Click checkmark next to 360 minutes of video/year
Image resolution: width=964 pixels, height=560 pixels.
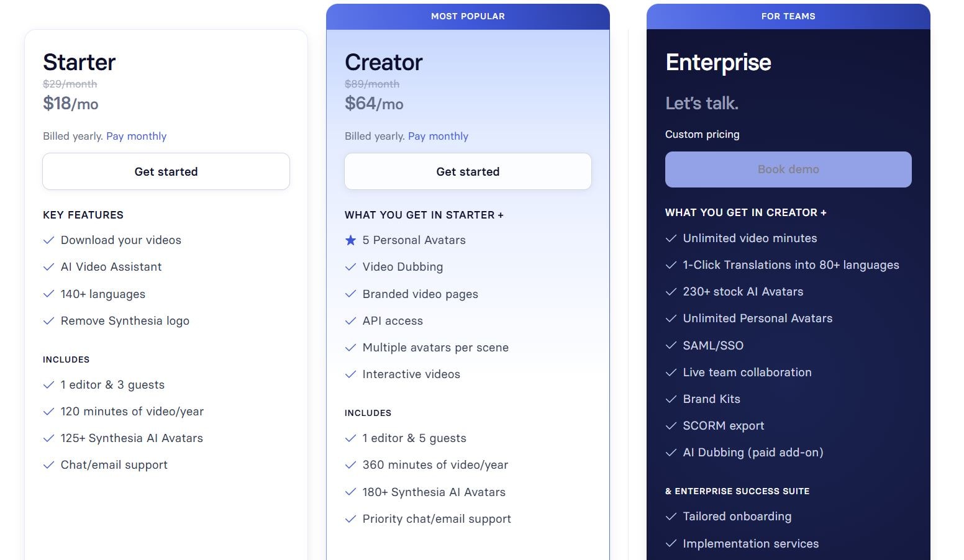point(350,465)
